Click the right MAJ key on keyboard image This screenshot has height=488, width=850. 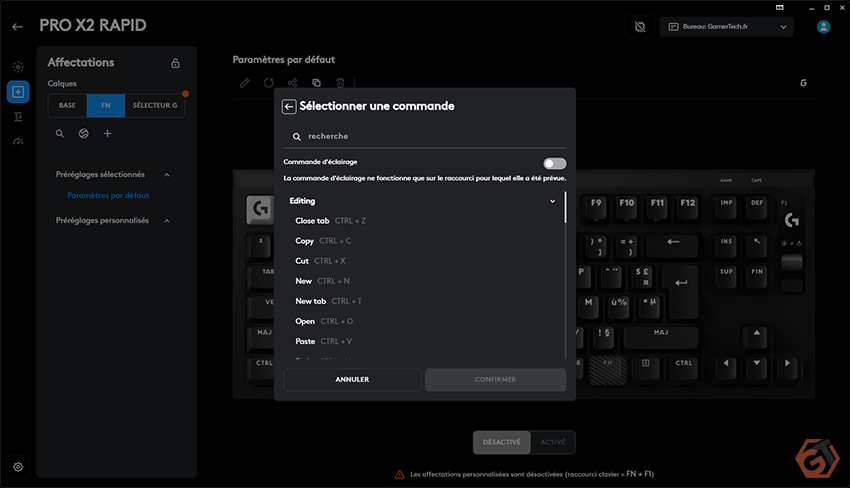coord(661,337)
